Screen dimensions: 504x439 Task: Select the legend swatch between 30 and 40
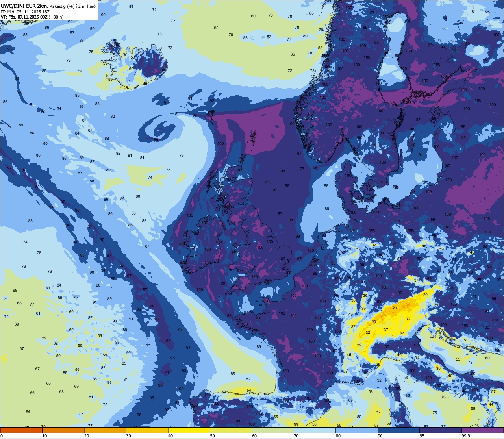(147, 430)
